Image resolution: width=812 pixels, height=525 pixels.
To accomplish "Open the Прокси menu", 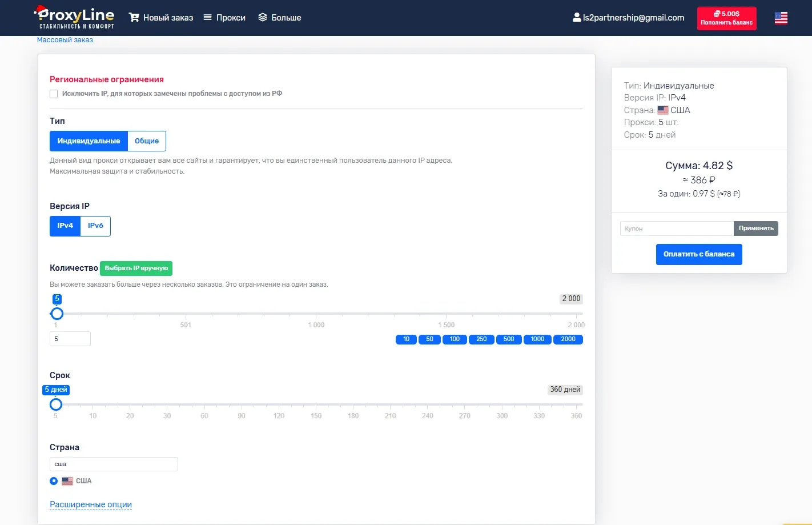I will coord(231,18).
